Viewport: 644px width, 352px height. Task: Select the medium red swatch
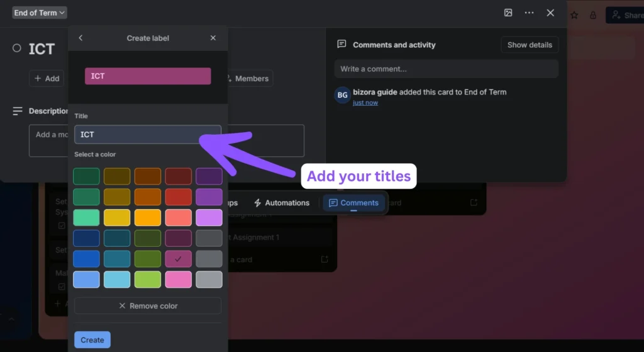tap(178, 197)
